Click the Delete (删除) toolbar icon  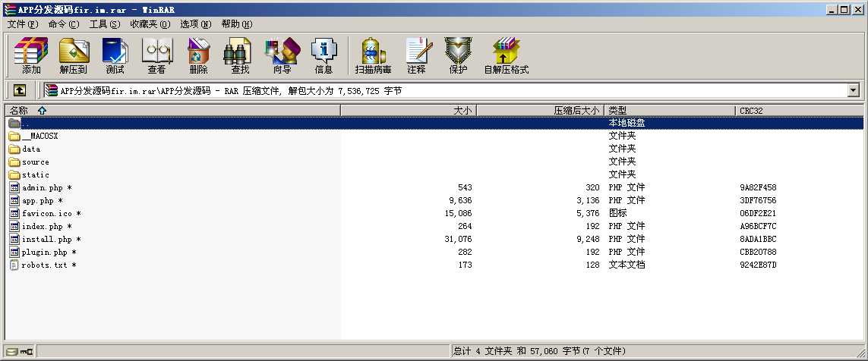198,56
